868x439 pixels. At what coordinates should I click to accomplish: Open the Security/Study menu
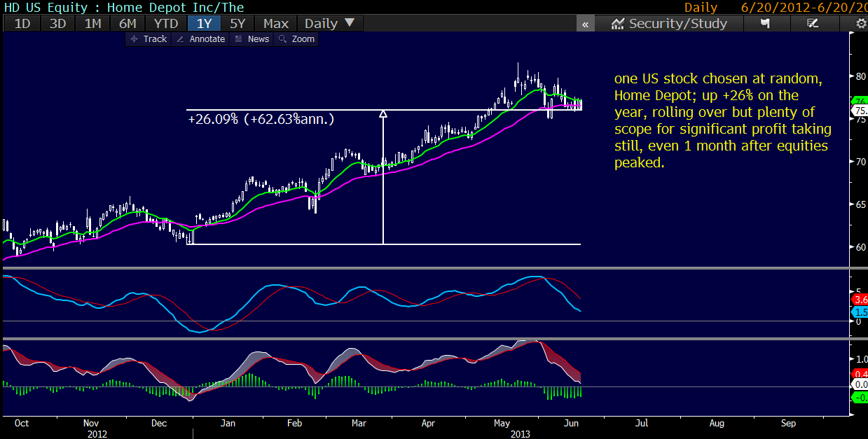[668, 24]
